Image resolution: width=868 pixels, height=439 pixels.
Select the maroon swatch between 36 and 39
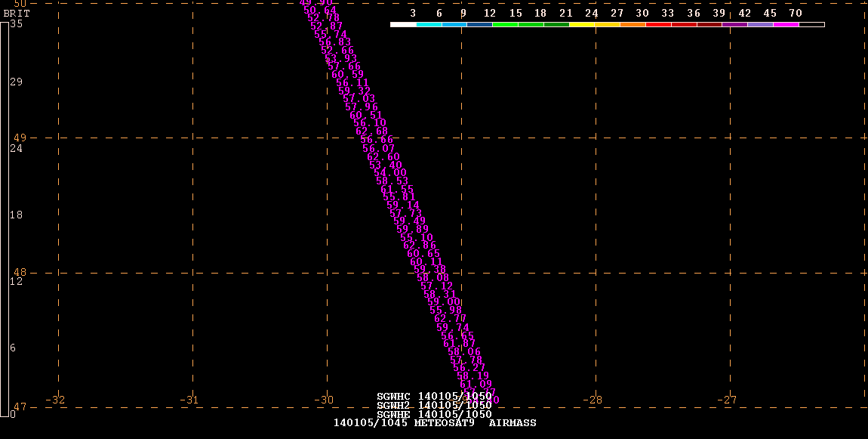(709, 24)
